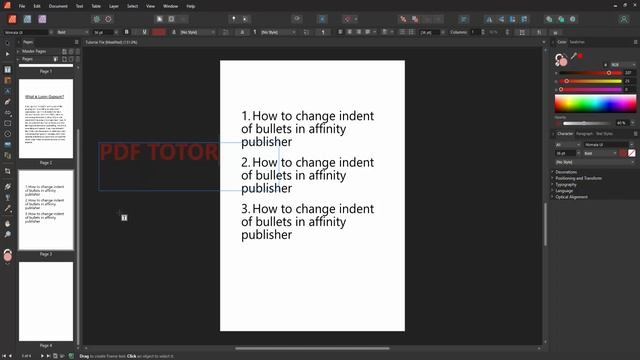The height and width of the screenshot is (360, 640).
Task: Select the Rectangle shape tool
Action: point(7,123)
